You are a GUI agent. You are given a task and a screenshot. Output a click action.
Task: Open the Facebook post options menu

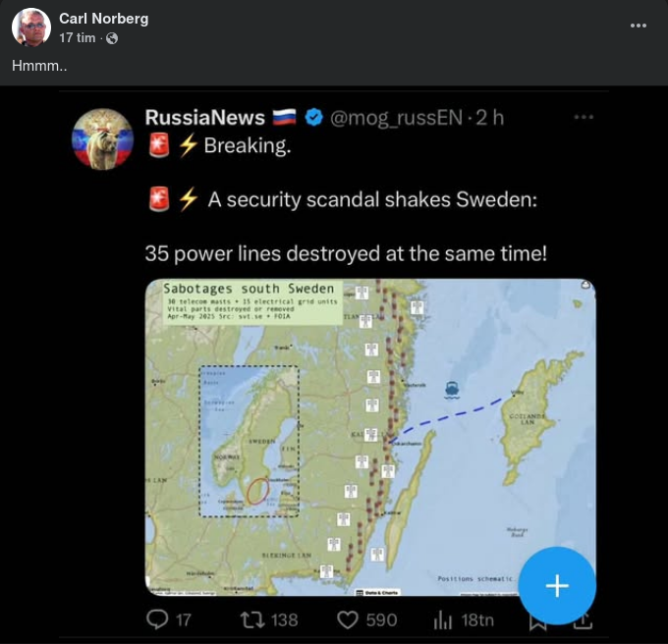[639, 26]
